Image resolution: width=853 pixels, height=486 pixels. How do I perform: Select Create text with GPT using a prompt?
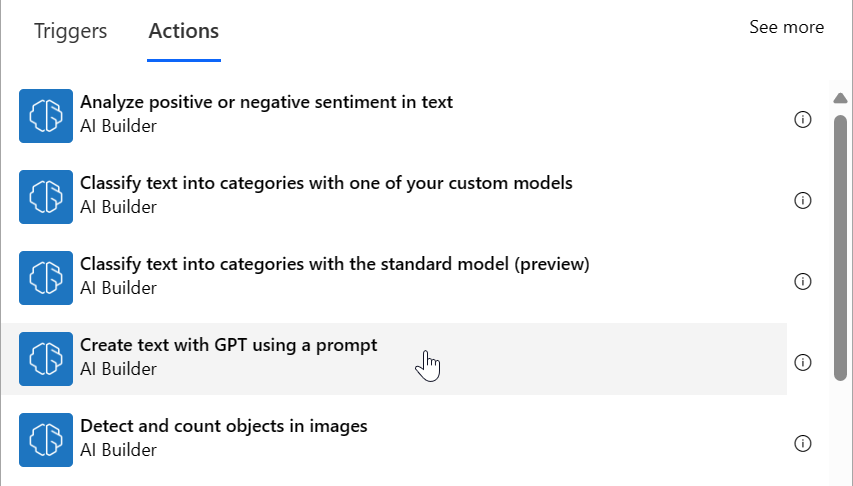pos(228,345)
